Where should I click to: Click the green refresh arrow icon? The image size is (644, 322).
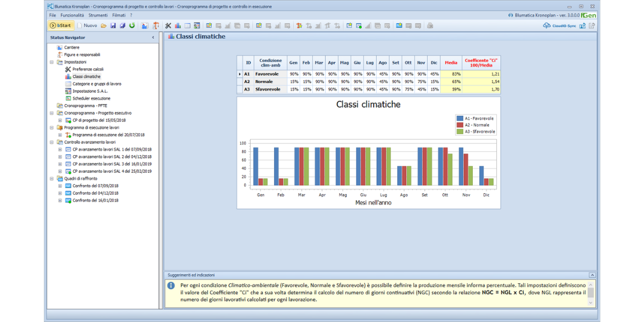point(131,25)
